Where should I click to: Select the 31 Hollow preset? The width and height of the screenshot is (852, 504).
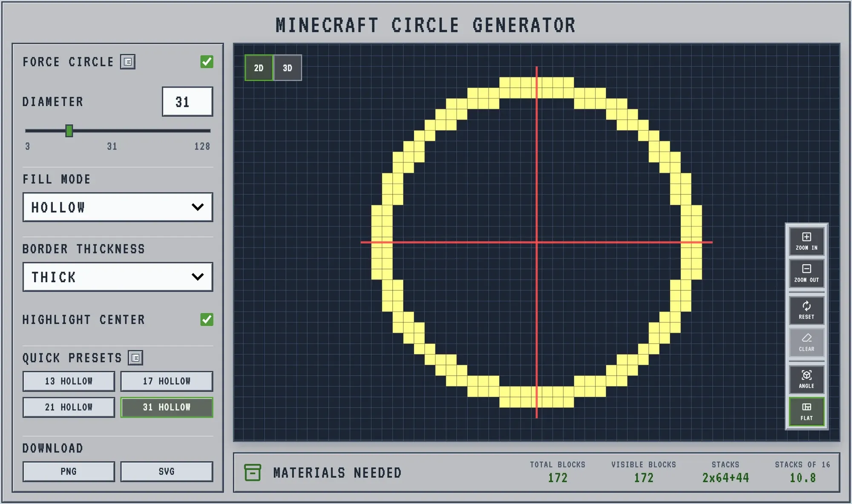[167, 407]
